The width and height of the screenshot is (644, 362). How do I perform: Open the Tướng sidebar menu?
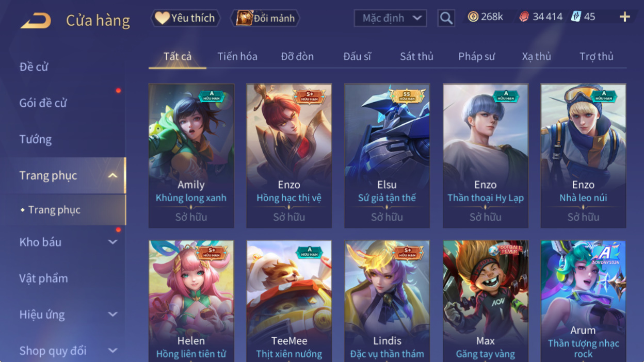click(x=36, y=139)
